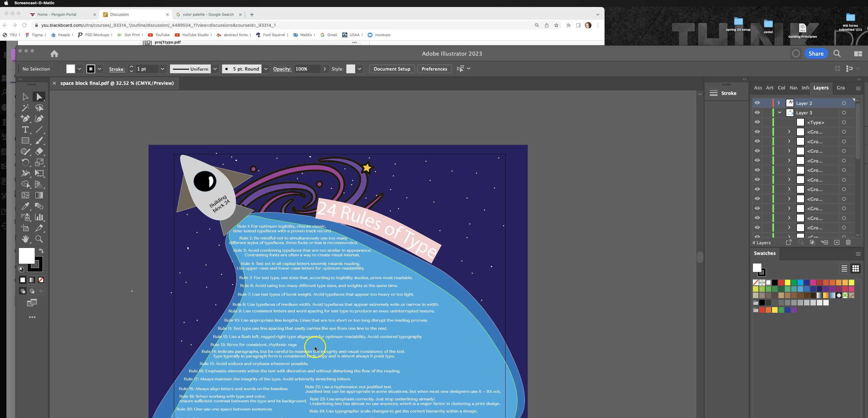Image resolution: width=868 pixels, height=418 pixels.
Task: Select the Rotate tool
Action: click(x=25, y=162)
